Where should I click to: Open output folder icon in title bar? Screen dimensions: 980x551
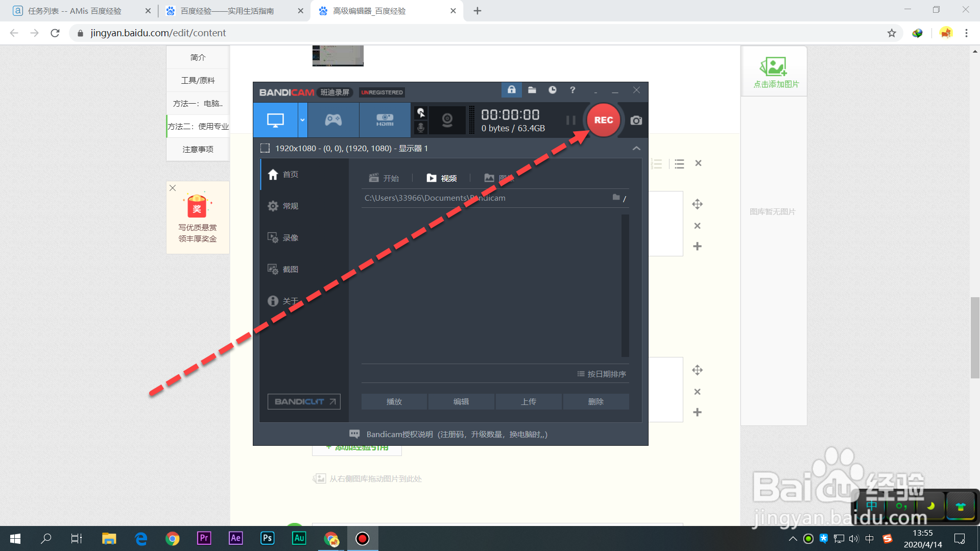(532, 90)
